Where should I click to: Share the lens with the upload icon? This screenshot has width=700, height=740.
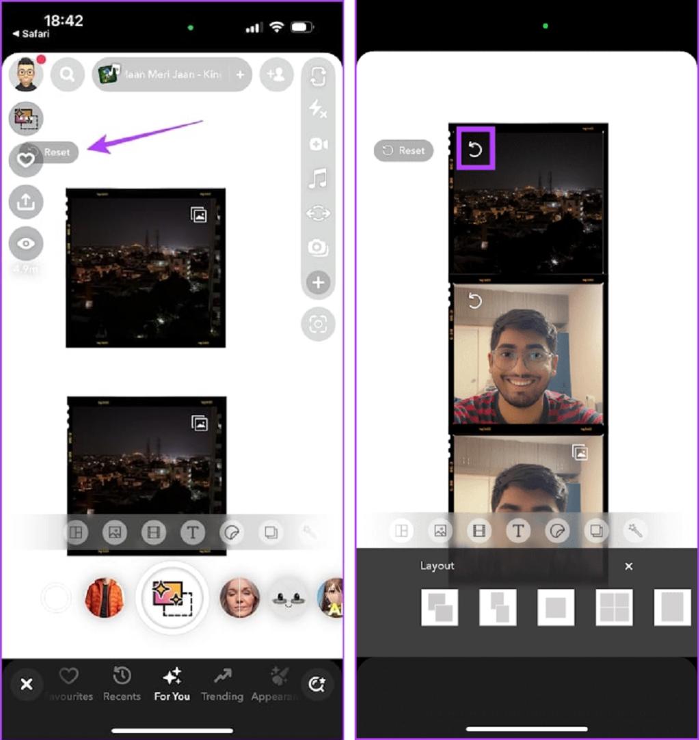[26, 202]
